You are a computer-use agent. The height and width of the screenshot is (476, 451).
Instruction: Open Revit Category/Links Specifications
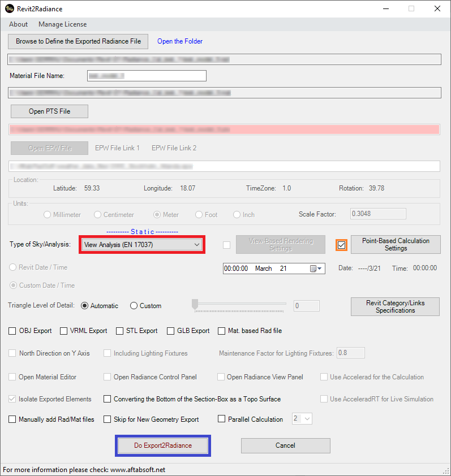395,306
